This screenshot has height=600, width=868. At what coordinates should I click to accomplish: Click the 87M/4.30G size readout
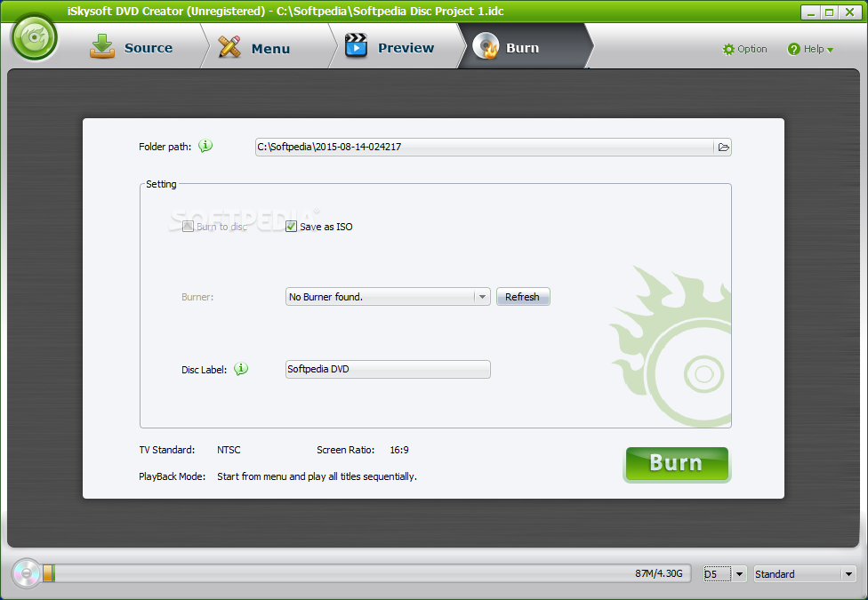tap(659, 573)
